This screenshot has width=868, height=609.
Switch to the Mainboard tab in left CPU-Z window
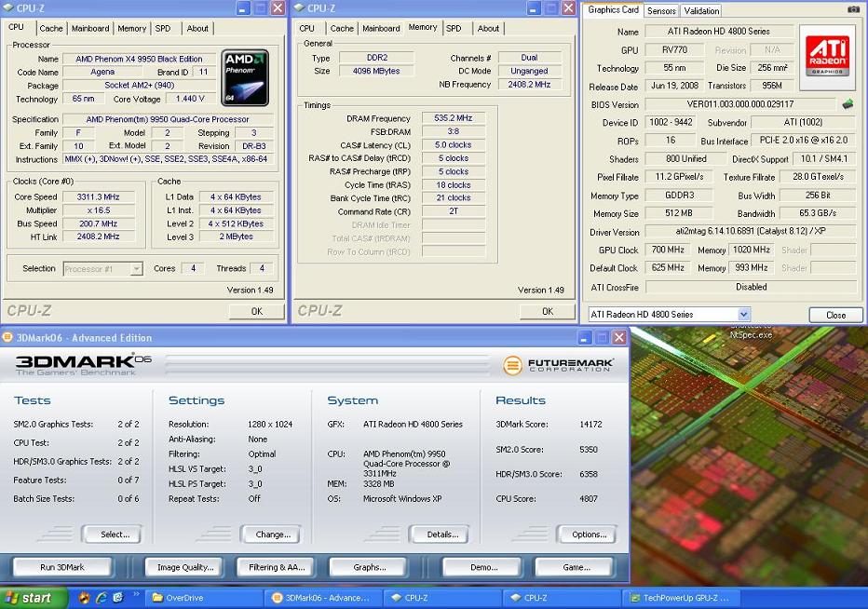90,28
